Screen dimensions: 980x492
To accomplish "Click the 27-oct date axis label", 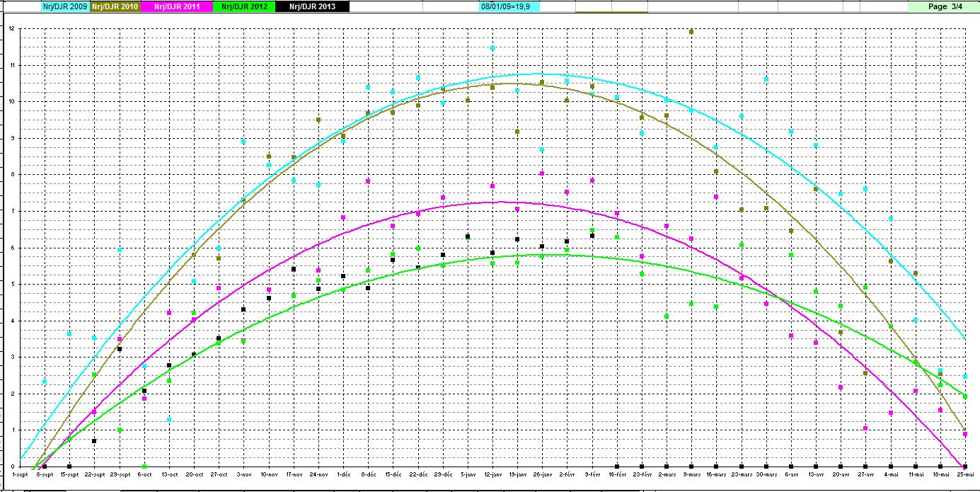I will (219, 474).
